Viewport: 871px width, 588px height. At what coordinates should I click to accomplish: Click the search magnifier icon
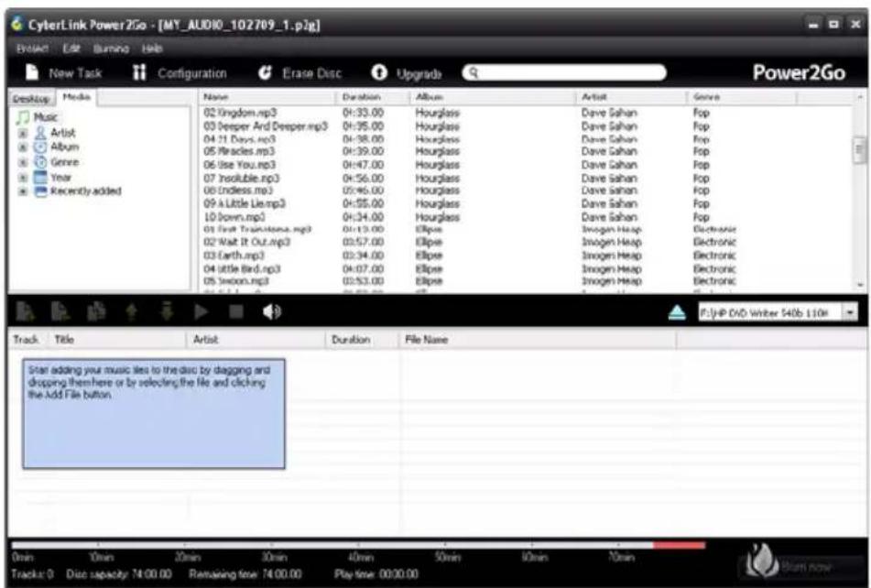474,72
